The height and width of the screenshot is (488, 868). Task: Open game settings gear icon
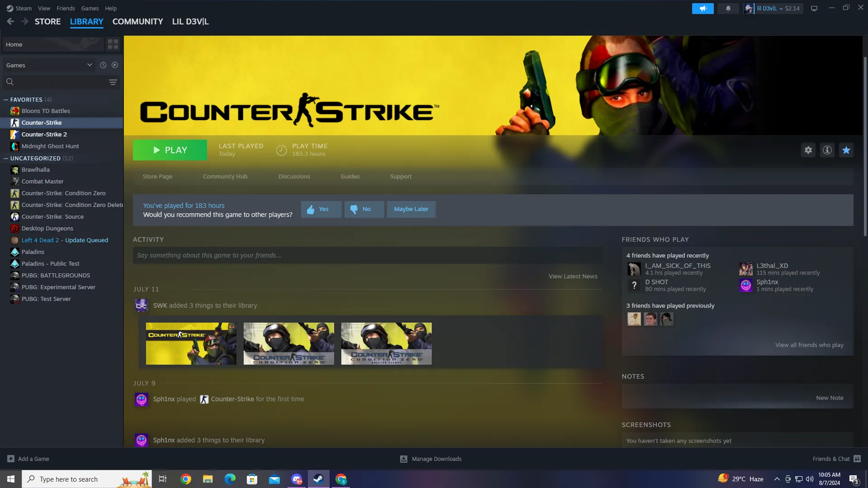click(808, 150)
